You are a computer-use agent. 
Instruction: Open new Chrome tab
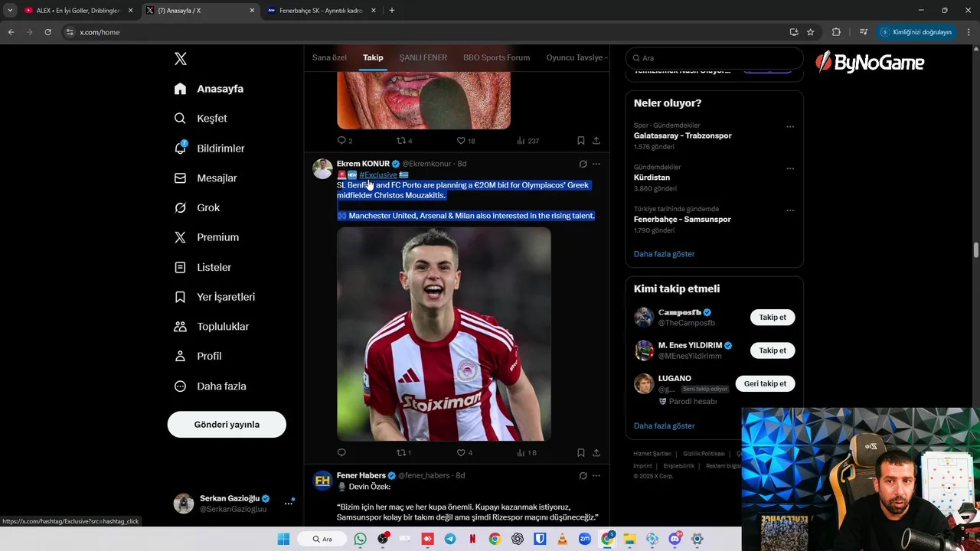tap(392, 11)
